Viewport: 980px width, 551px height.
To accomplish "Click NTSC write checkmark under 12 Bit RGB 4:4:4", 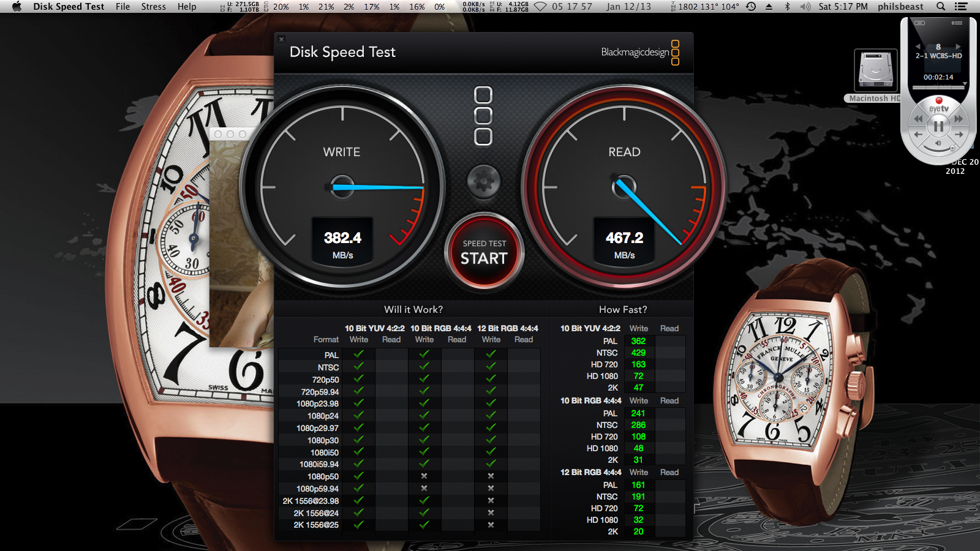I will tap(491, 366).
